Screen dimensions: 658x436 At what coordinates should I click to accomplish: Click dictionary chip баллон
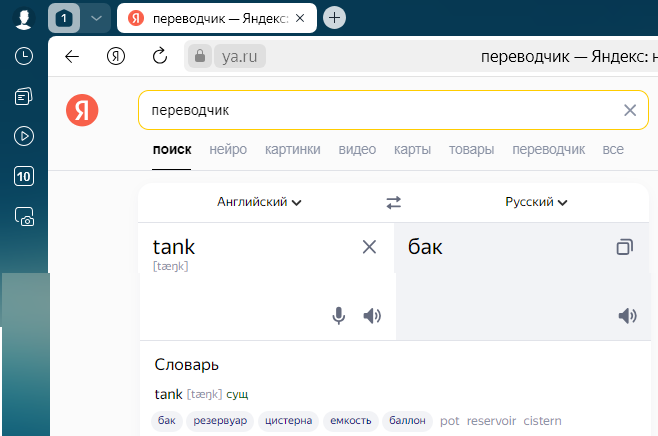point(407,421)
